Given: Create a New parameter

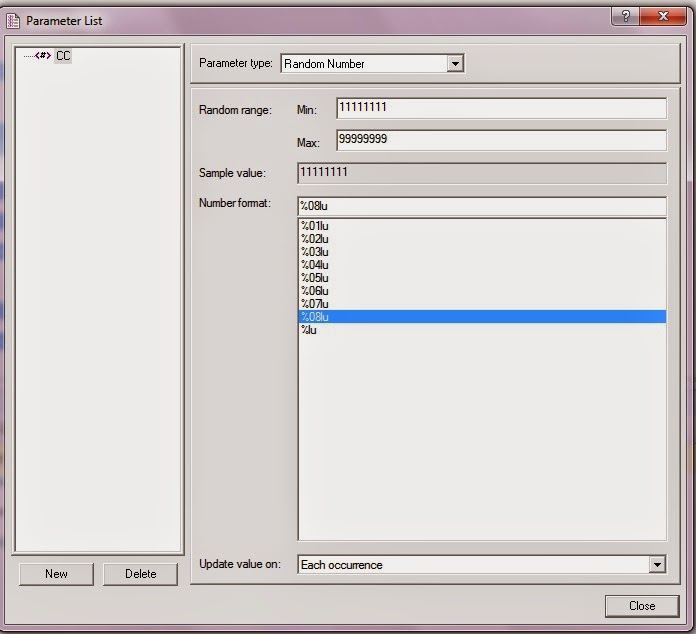Looking at the screenshot, I should [56, 574].
